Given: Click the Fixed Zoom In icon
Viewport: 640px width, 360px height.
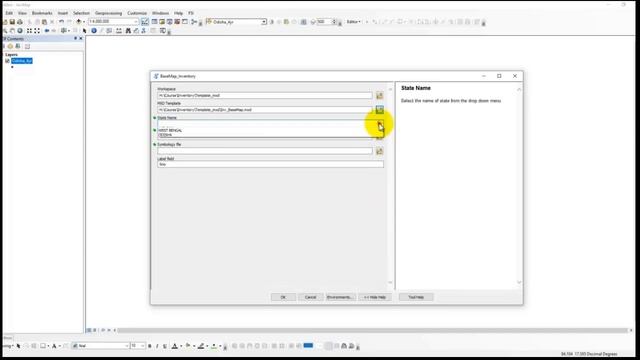Looking at the screenshot, I should pos(29,31).
